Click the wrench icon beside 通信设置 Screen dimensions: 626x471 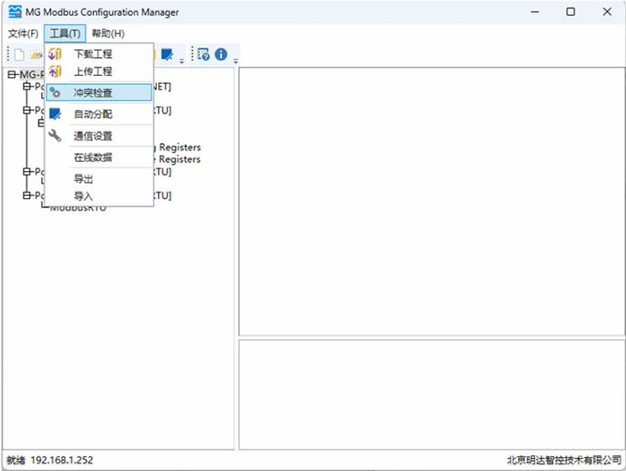coord(55,136)
